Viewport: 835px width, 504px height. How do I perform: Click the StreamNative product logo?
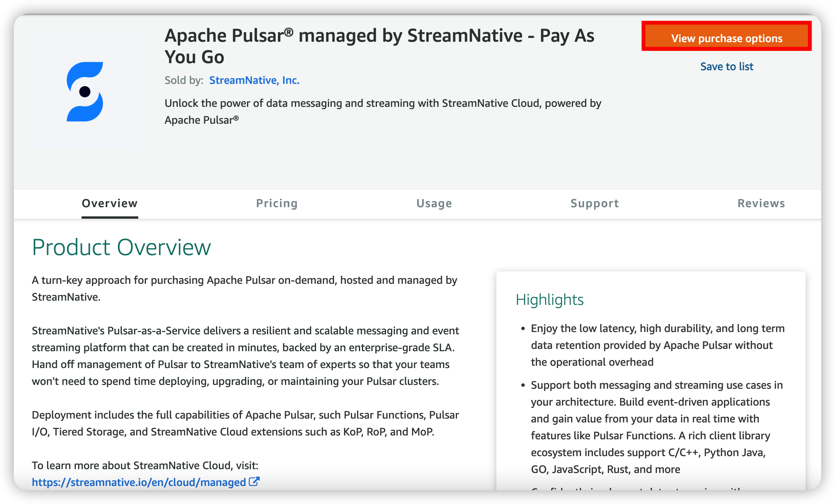tap(85, 92)
